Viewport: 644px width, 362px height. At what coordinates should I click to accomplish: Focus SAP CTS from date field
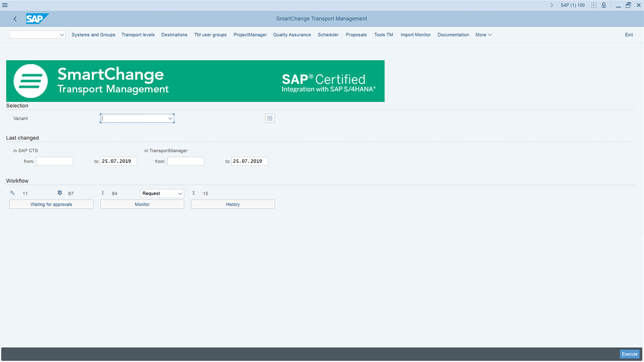coord(55,161)
